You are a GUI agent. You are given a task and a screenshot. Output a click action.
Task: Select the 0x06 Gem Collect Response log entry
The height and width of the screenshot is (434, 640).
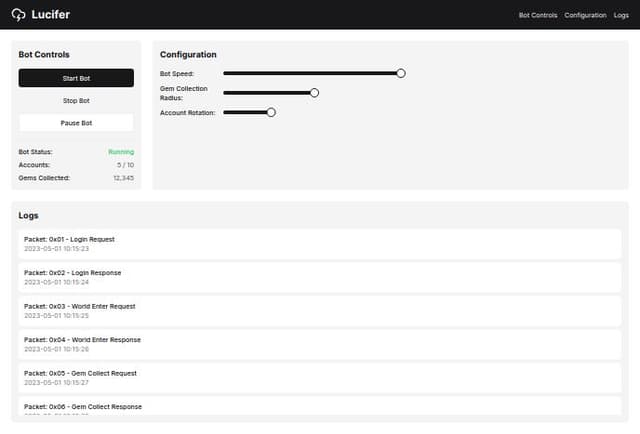click(320, 406)
